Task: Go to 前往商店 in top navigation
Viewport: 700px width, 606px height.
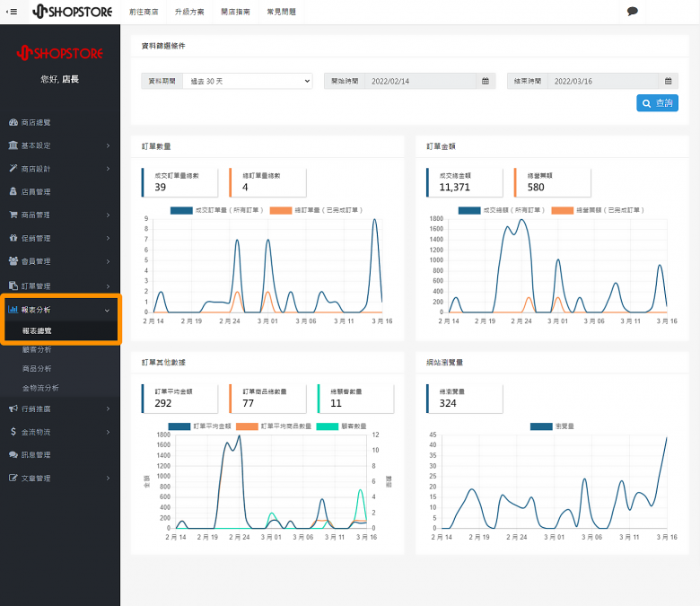Action: (144, 12)
